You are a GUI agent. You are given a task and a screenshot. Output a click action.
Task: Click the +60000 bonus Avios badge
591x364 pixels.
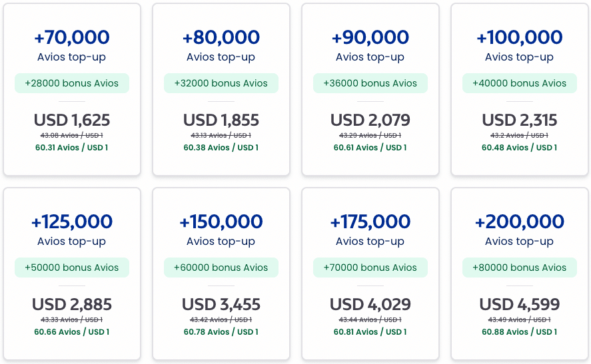point(221,268)
